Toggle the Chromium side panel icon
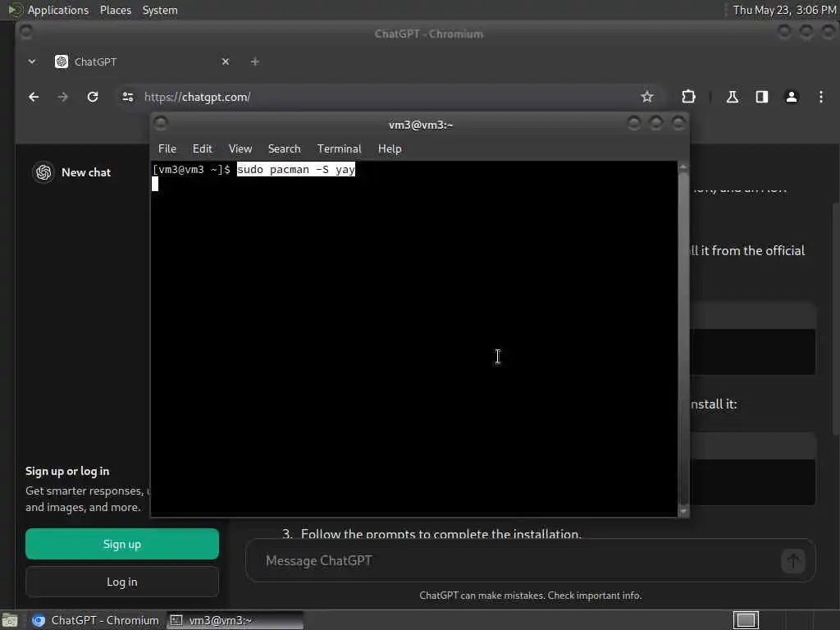 click(x=762, y=97)
